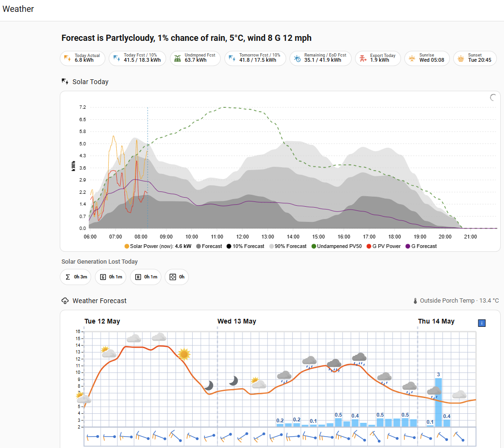Click the rain bar labelled 3
This screenshot has height=448, width=504.
pos(439,402)
